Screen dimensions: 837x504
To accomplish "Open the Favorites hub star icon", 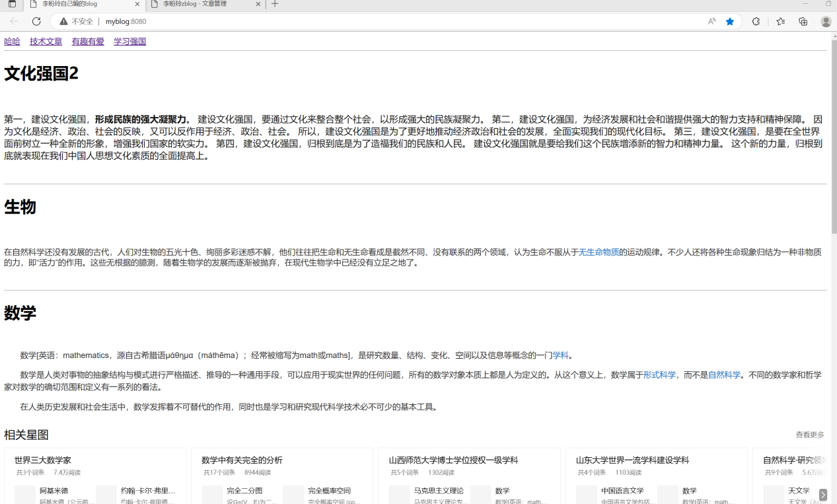I will point(782,21).
